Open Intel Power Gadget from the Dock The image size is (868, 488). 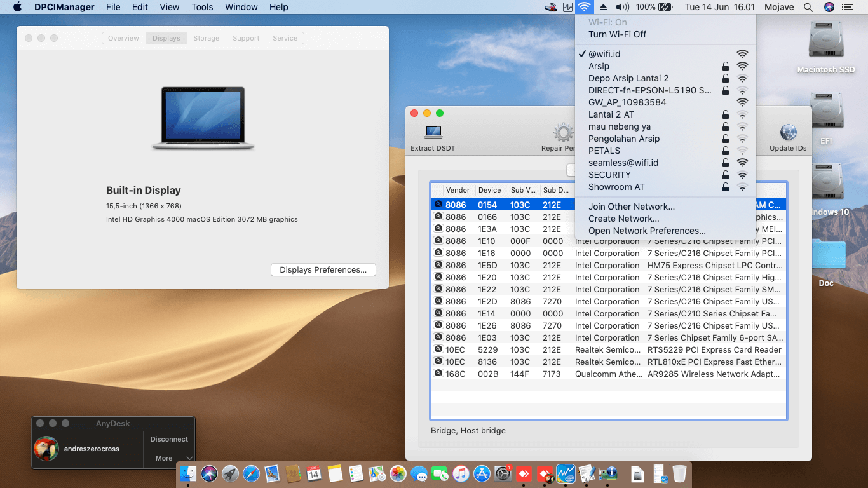(x=566, y=473)
